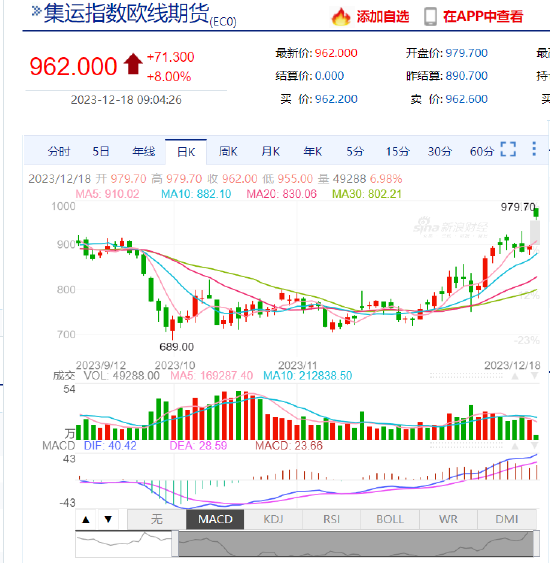
Task: Click the double-chevron icon before the title
Action: tap(36, 11)
